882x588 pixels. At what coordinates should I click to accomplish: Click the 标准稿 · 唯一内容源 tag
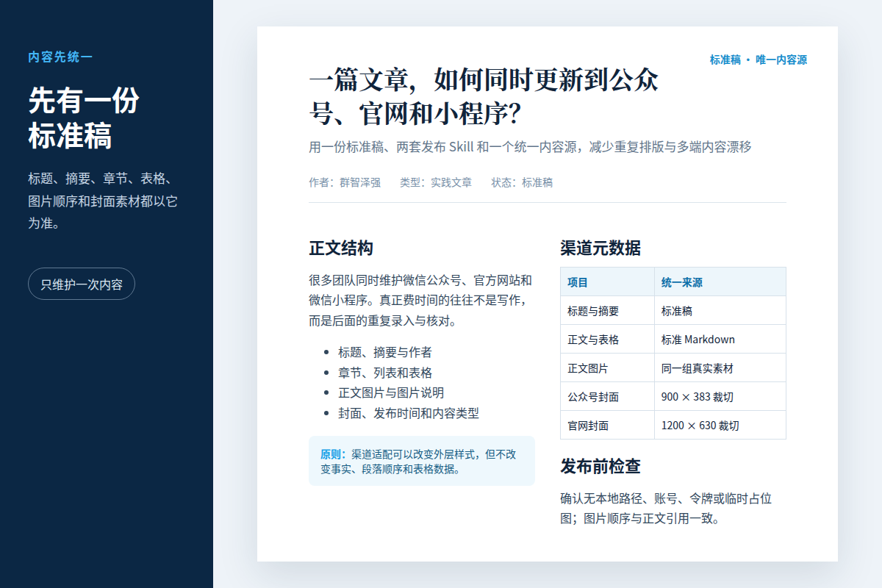coord(759,60)
